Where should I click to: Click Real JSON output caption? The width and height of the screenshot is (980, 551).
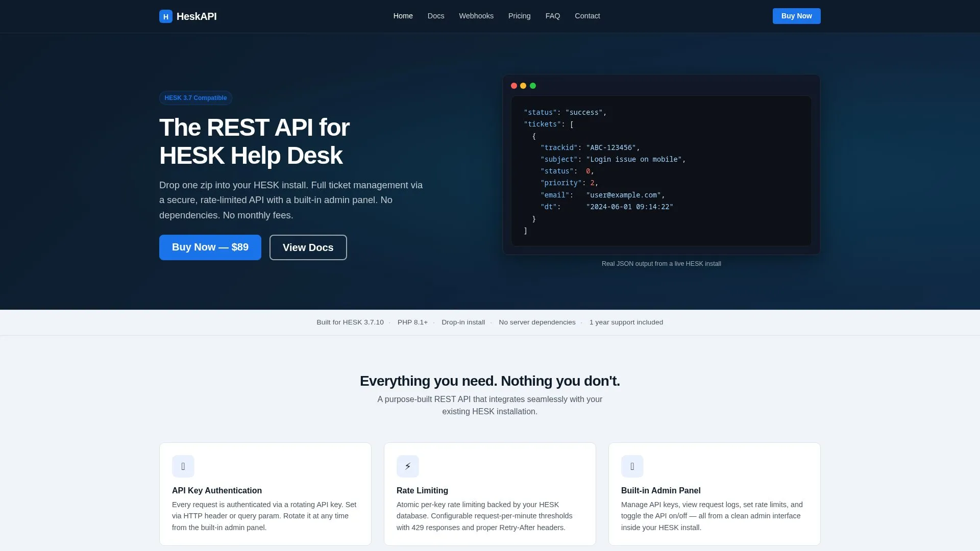coord(661,264)
